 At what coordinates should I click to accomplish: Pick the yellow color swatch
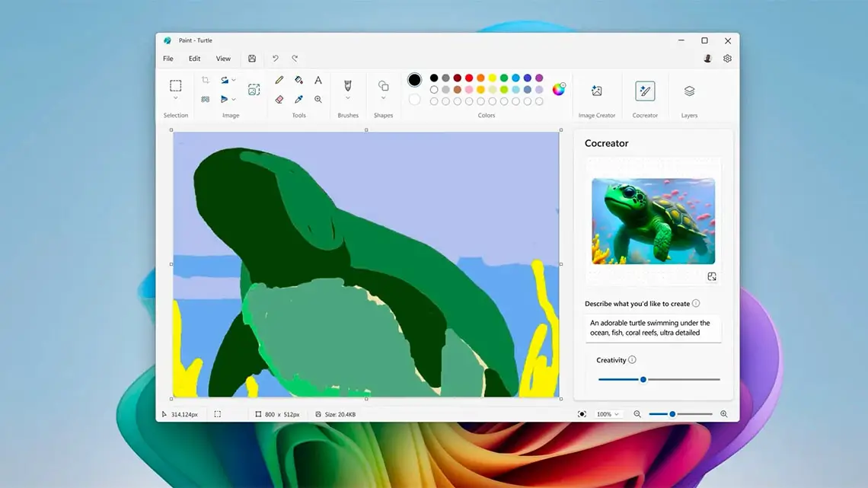[492, 78]
